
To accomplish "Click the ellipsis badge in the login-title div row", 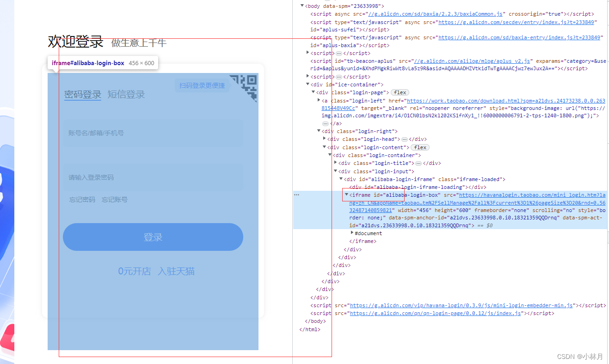I will [x=418, y=163].
